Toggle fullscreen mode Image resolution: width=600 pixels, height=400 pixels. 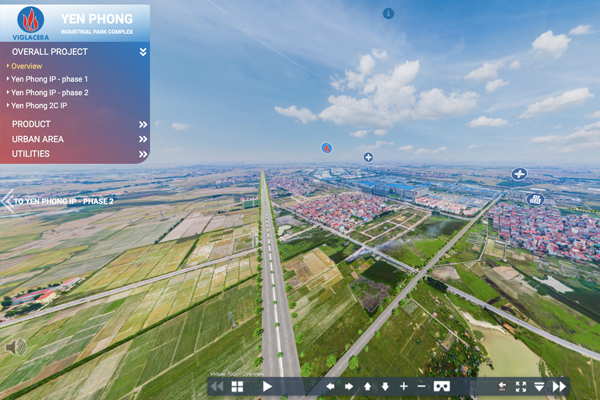pos(520,386)
